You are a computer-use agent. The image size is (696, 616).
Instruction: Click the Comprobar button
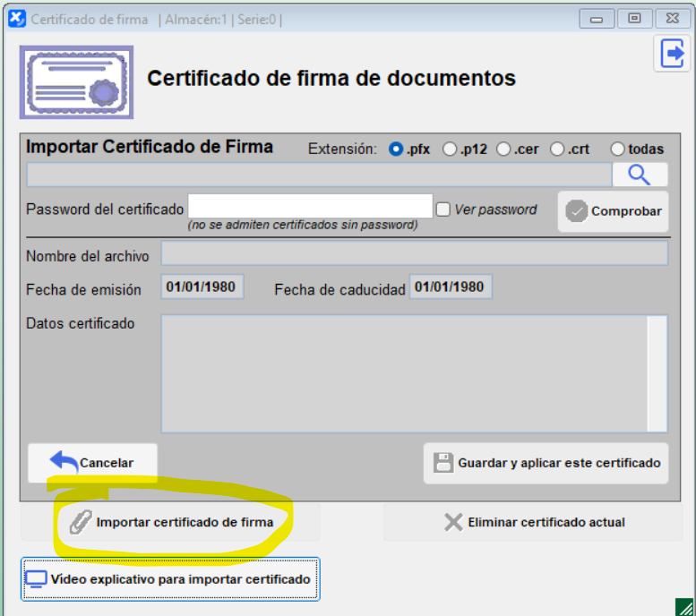[x=613, y=211]
